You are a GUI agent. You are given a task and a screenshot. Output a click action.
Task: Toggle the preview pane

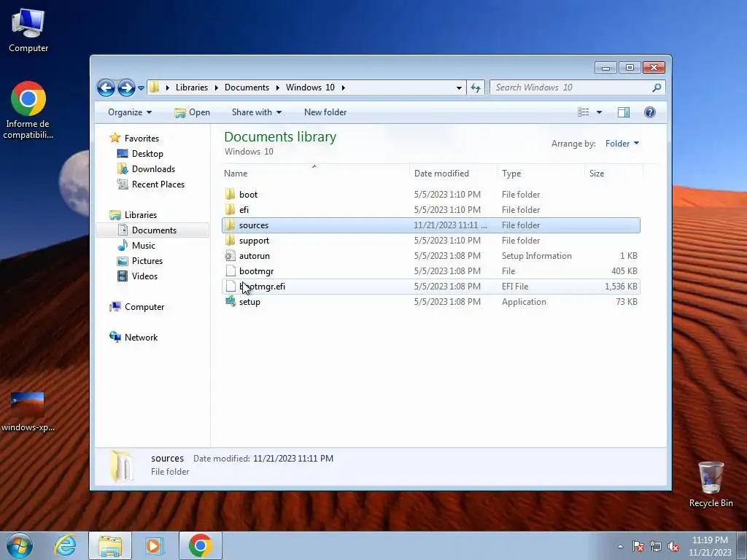624,112
